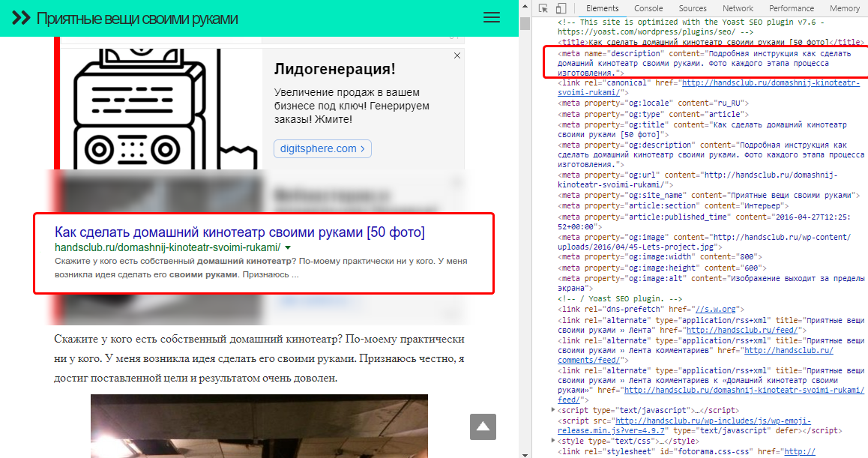Click the home theater photo in the article
This screenshot has height=458, width=868.
point(259,426)
